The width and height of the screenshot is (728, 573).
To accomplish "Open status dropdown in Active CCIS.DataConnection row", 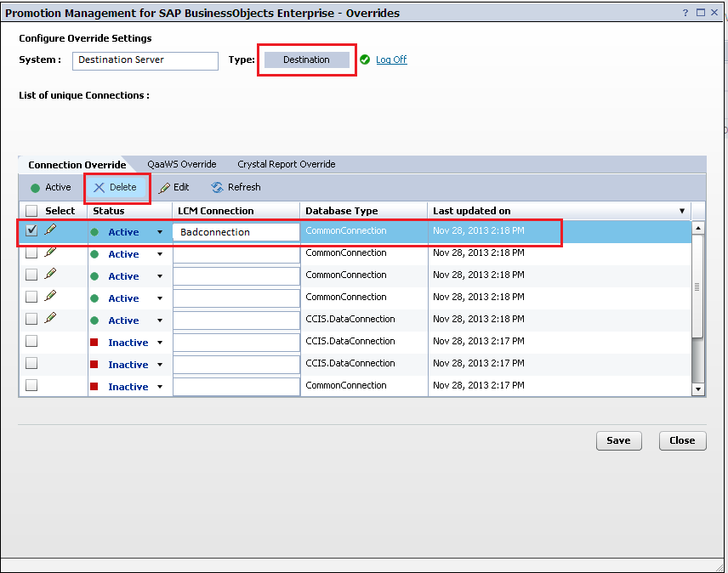I will click(160, 321).
